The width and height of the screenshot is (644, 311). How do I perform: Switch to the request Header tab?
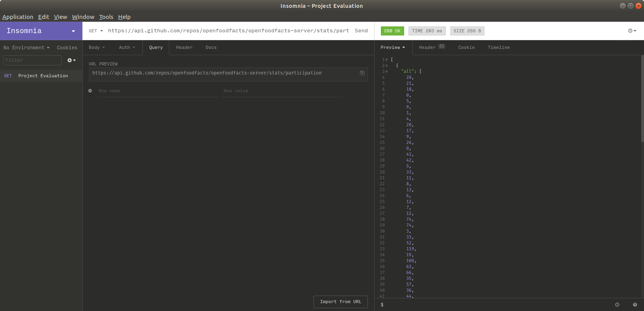184,47
